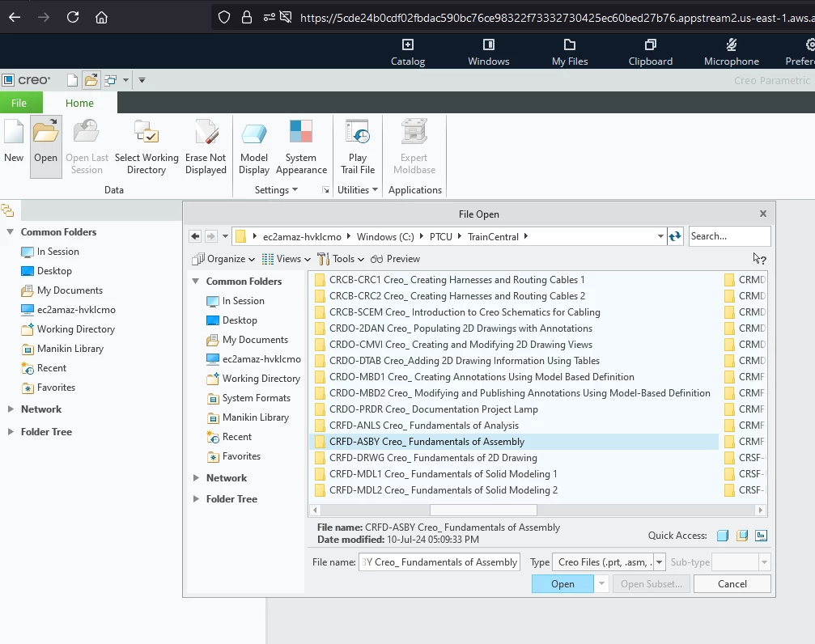The image size is (815, 644).
Task: Click TrainCentral breadcrumb segment
Action: (493, 237)
